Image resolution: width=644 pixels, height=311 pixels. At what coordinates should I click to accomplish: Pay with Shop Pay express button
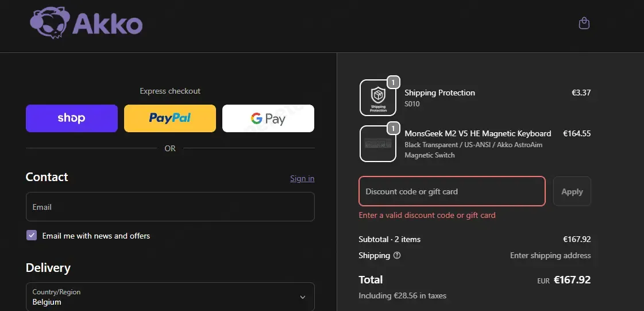(x=72, y=118)
